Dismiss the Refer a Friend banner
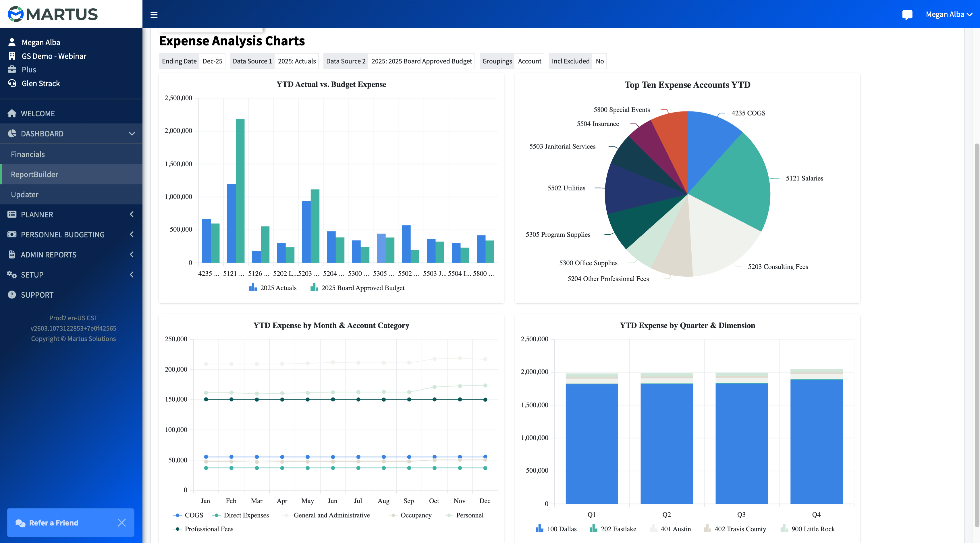Screen dimensions: 980x543 [x=122, y=523]
